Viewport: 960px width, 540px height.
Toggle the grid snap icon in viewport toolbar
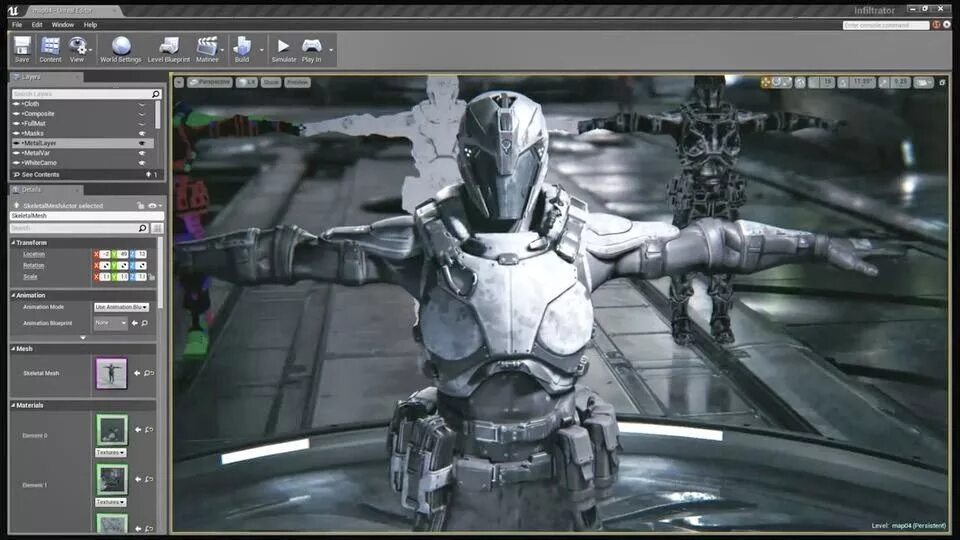point(814,82)
